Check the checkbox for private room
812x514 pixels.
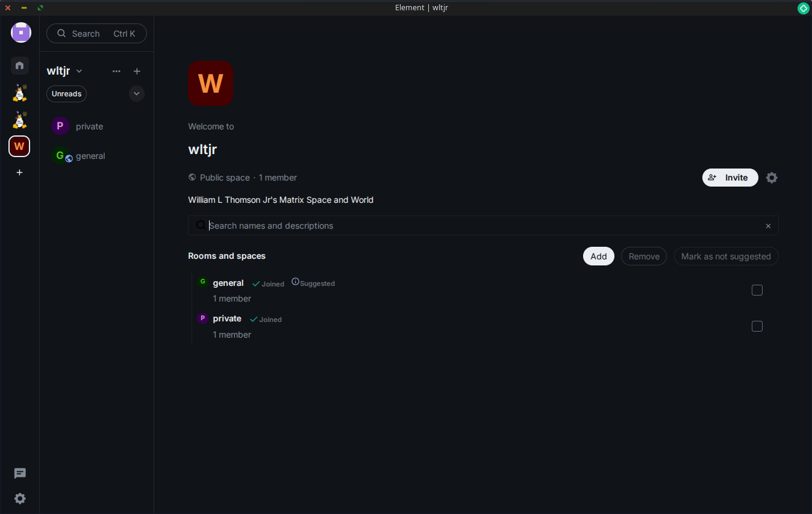(757, 326)
